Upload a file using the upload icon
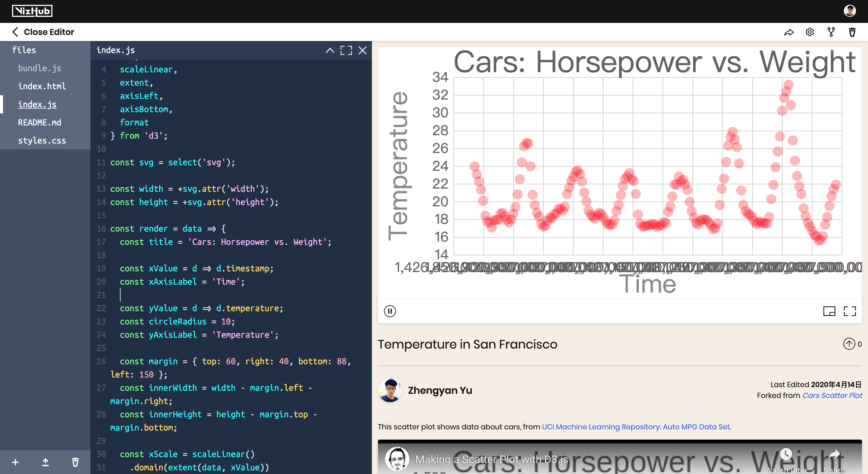Viewport: 868px width, 474px height. click(x=46, y=462)
